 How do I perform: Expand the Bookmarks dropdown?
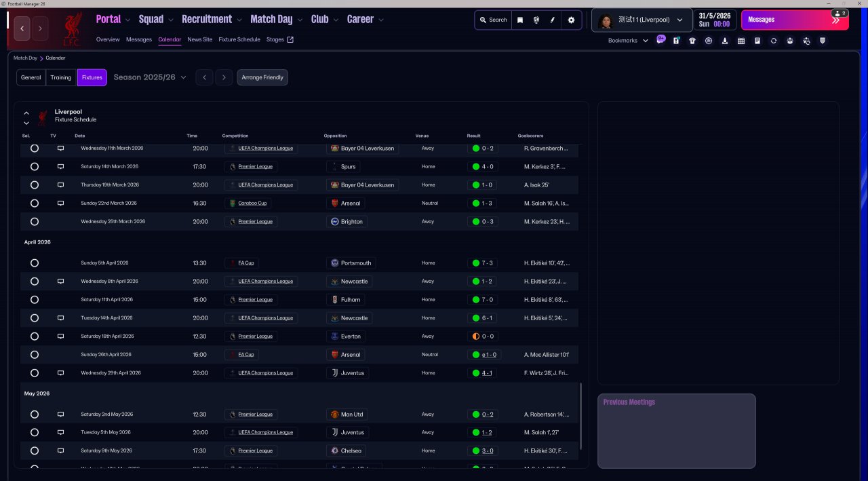[x=628, y=41]
